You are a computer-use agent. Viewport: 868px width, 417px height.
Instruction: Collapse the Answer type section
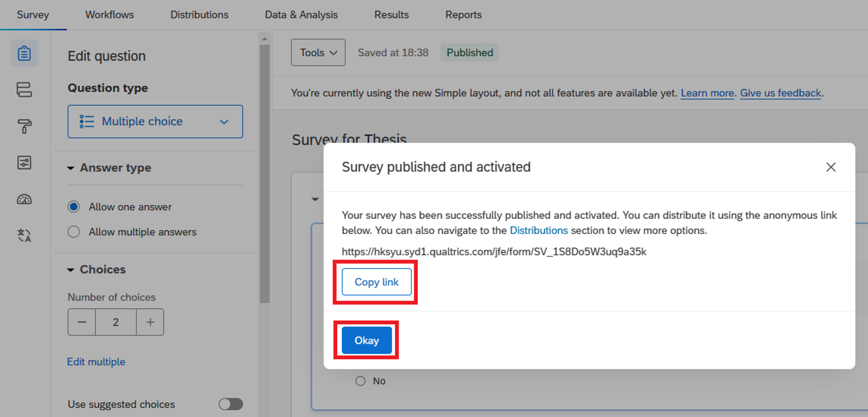(71, 168)
